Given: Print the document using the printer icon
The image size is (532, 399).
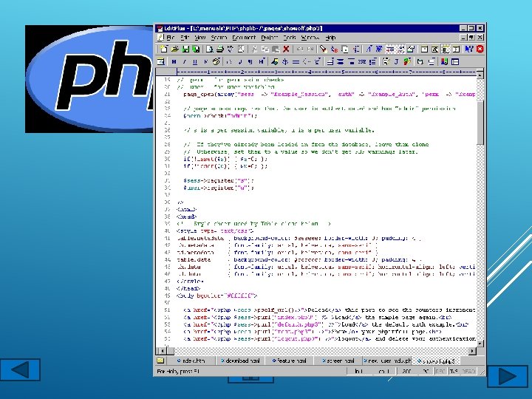Looking at the screenshot, I should tap(220, 50).
